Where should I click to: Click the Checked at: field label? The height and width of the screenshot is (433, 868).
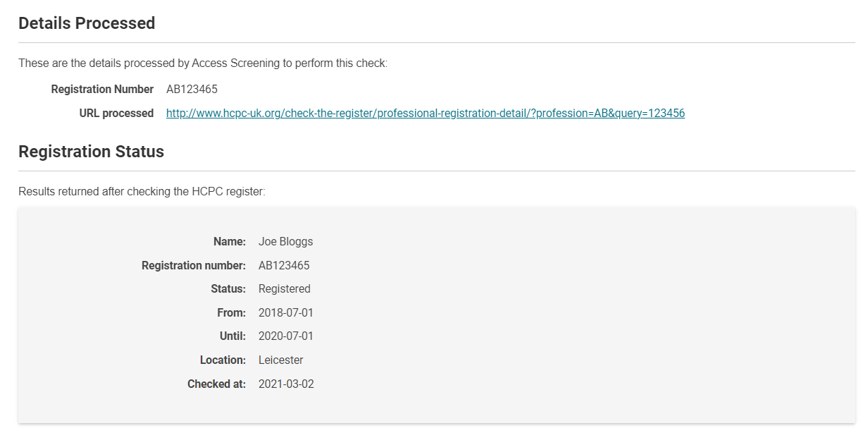[216, 384]
